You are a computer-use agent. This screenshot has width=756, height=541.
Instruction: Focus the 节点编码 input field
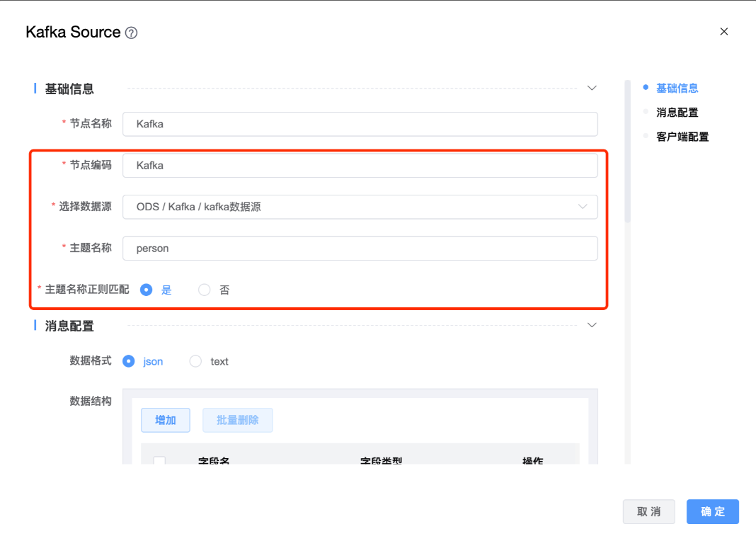(360, 165)
